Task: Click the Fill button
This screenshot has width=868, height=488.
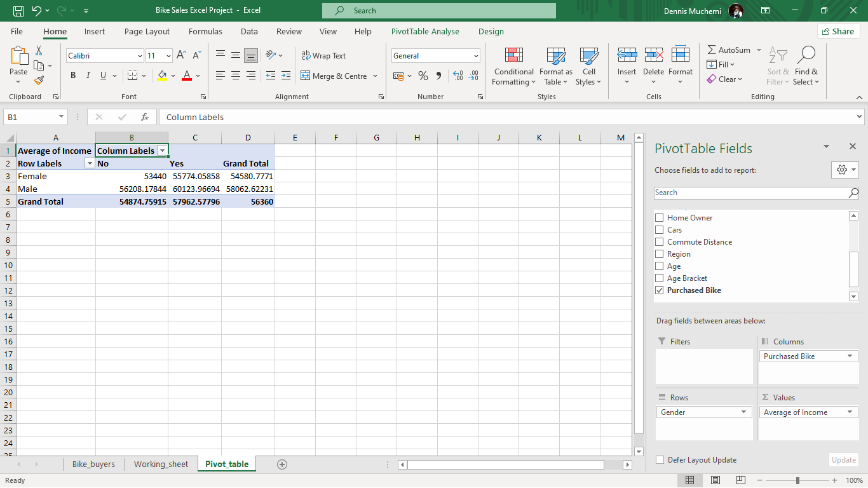Action: [717, 64]
